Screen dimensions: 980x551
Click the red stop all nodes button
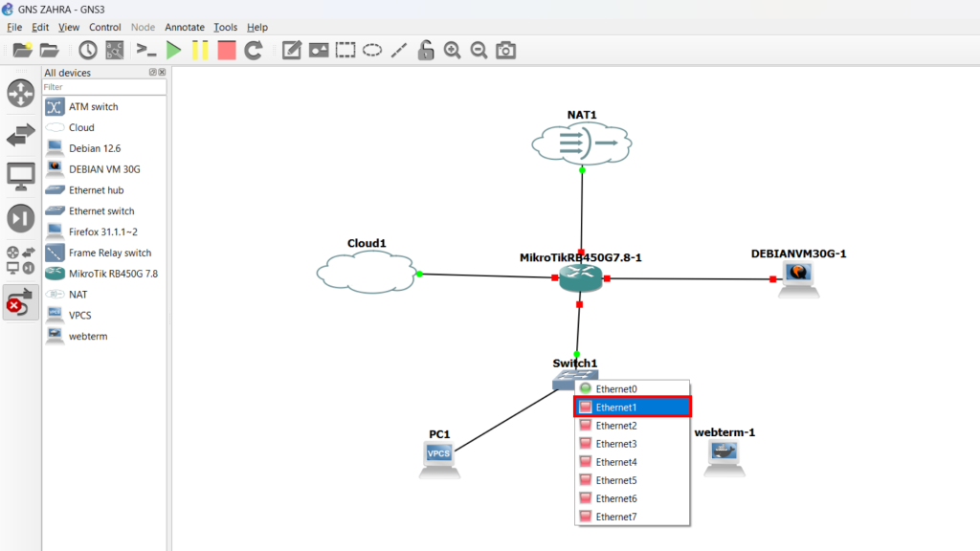click(226, 51)
